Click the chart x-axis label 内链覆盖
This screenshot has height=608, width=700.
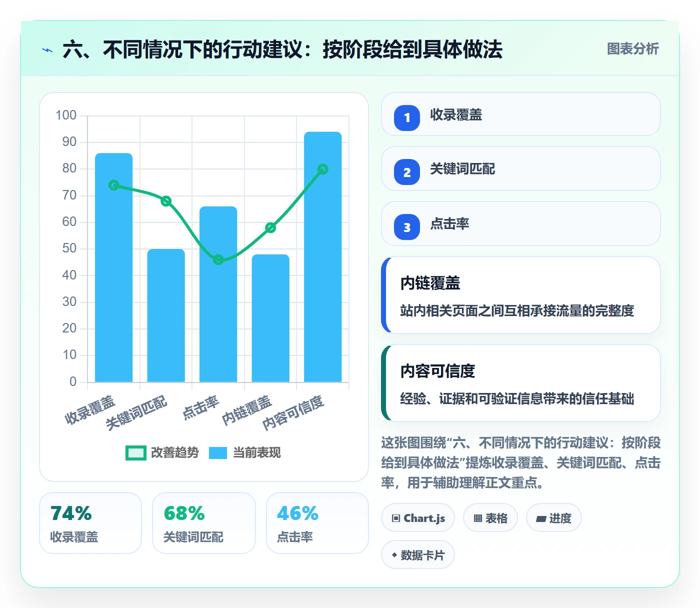(x=246, y=410)
